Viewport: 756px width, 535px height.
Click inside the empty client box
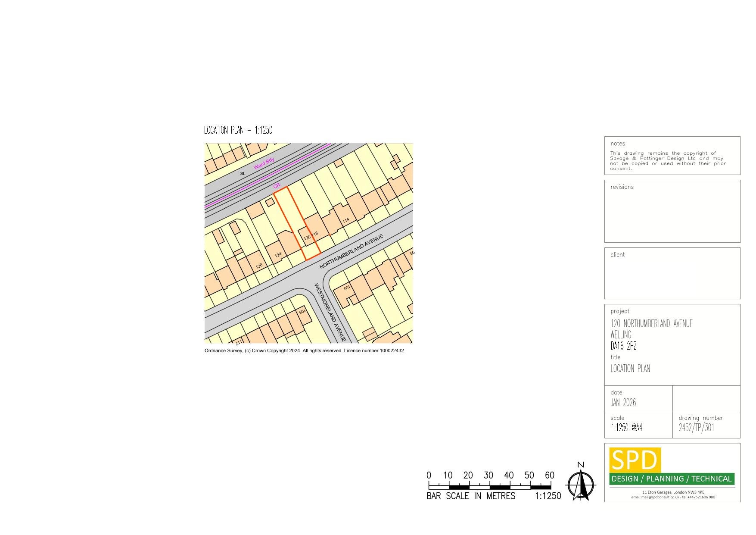click(672, 278)
